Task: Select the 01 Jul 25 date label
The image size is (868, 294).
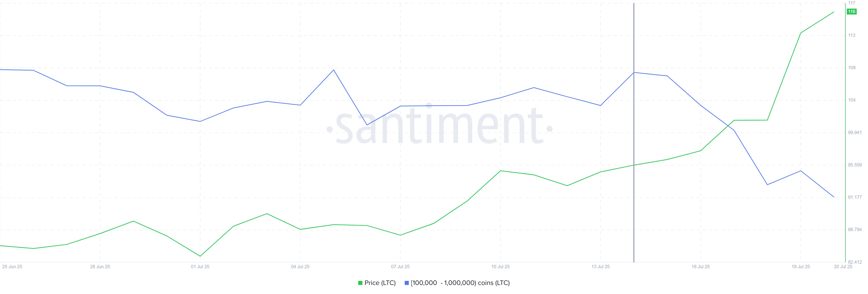Action: (200, 267)
